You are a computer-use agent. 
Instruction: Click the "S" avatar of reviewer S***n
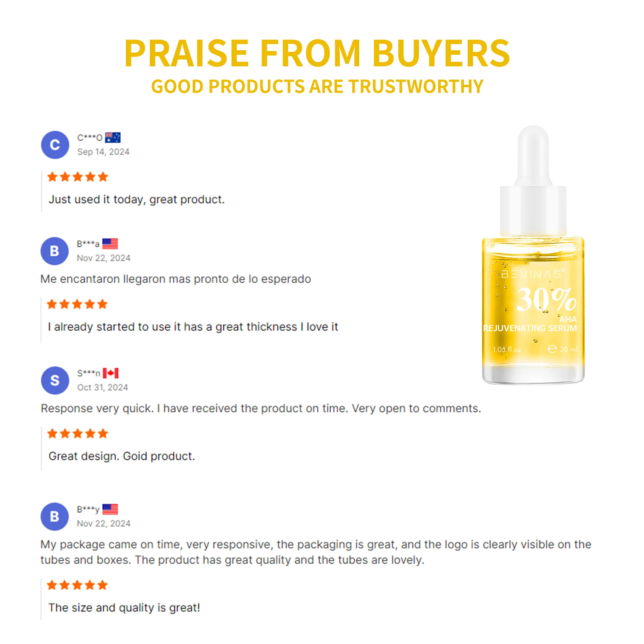tap(55, 380)
